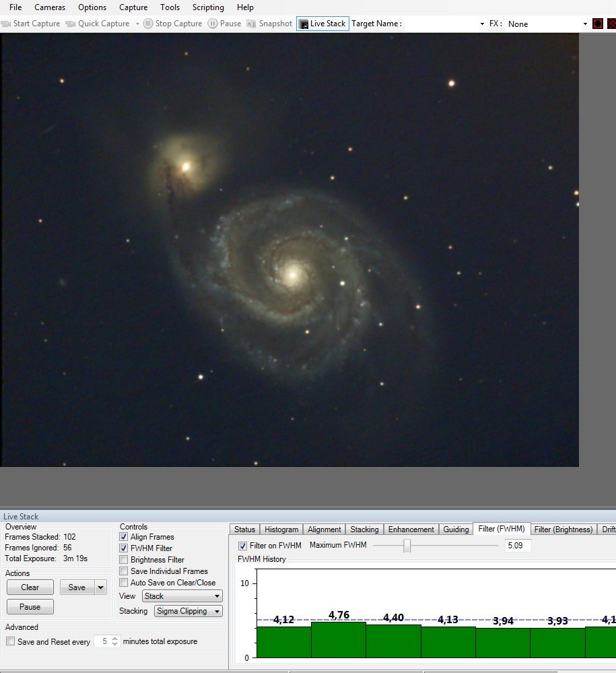
Task: Switch to the Enhancement tab
Action: coord(411,530)
